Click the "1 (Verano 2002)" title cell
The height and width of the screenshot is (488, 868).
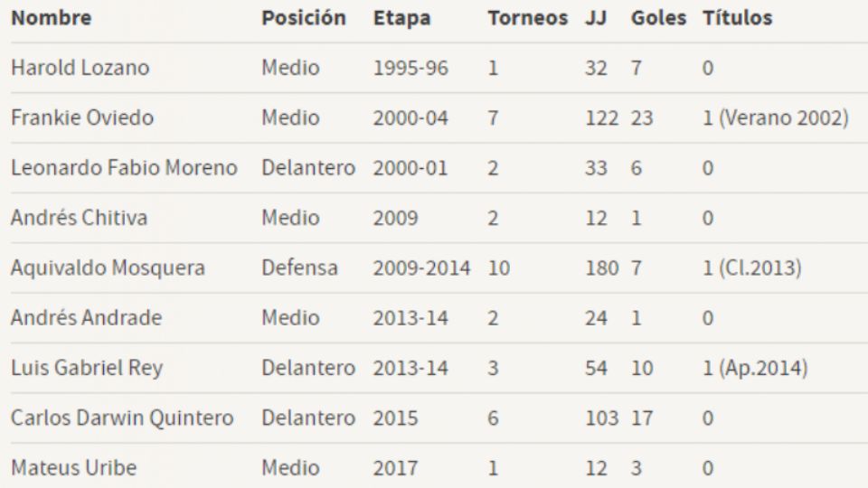click(775, 117)
